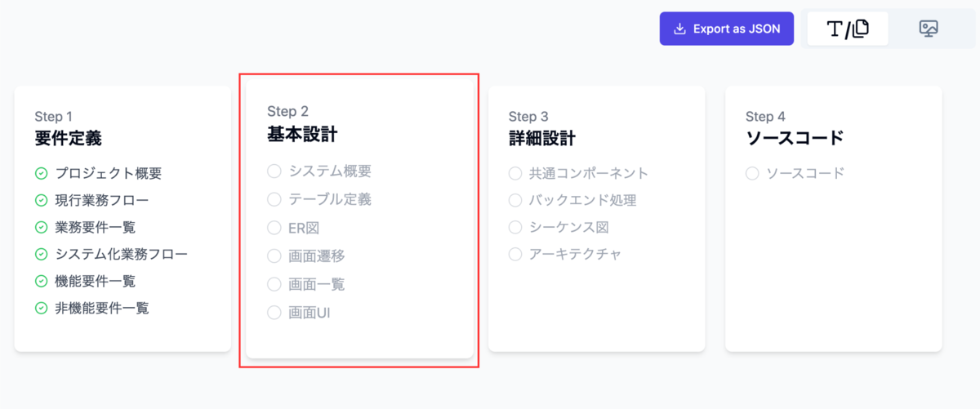Click green check icon beside 非機能要件一覧
The image size is (980, 409).
(42, 308)
